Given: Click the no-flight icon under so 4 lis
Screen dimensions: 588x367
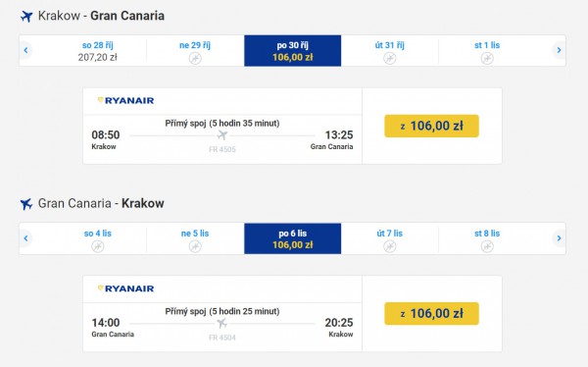Looking at the screenshot, I should [x=97, y=246].
